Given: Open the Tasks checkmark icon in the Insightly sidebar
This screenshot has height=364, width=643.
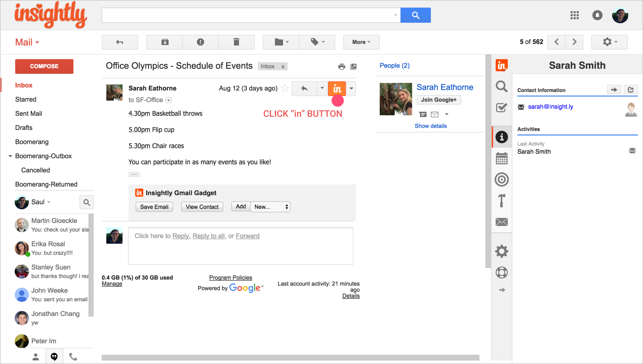Looking at the screenshot, I should (501, 108).
